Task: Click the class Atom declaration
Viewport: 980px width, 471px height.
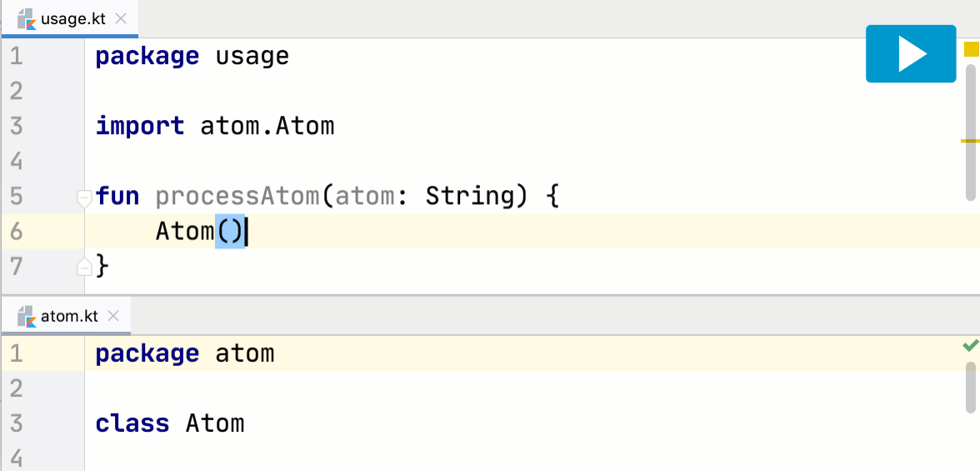Action: [170, 424]
